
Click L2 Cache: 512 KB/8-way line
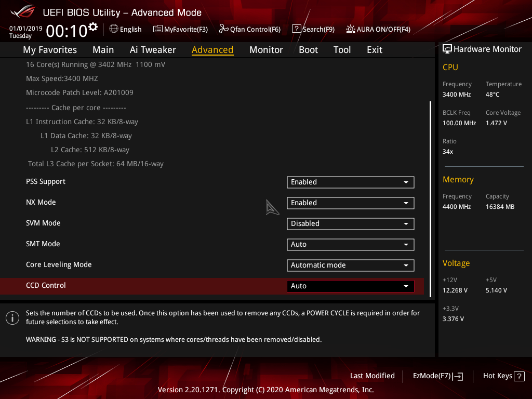coord(90,150)
